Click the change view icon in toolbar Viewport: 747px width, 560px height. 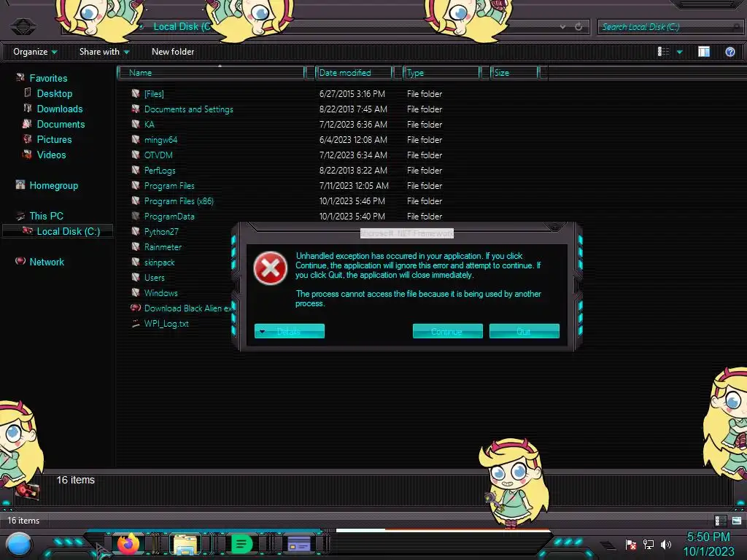[663, 52]
